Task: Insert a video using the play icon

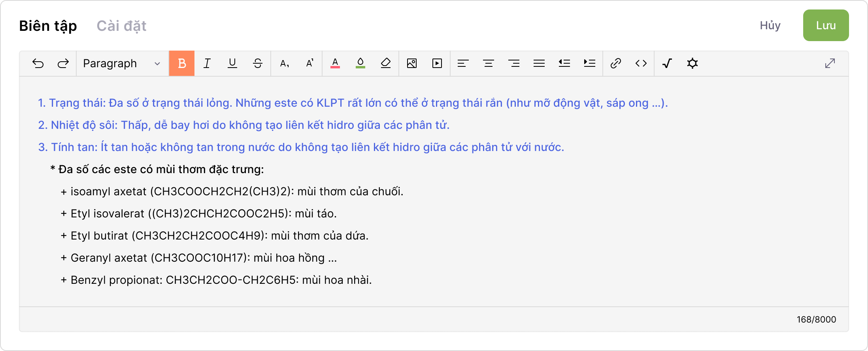Action: [x=437, y=63]
